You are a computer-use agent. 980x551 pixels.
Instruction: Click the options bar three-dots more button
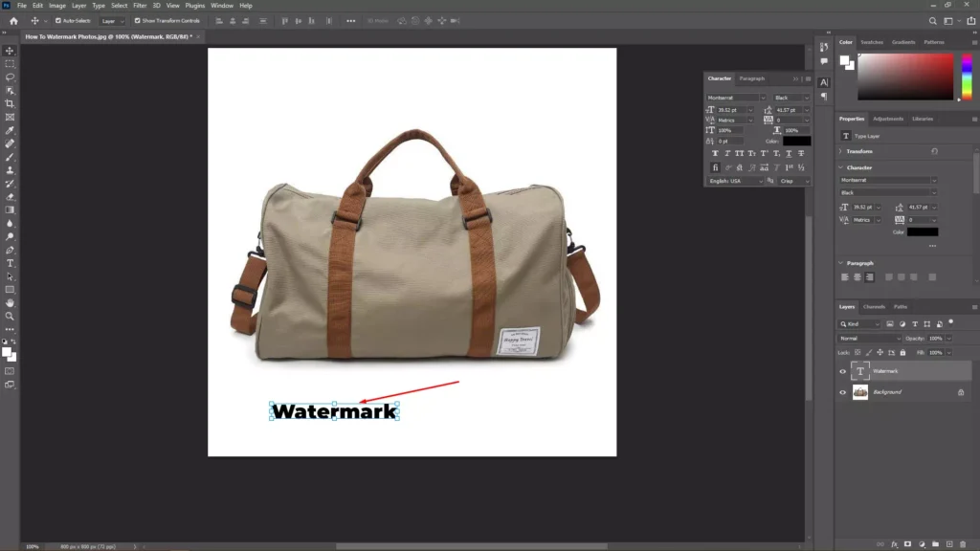pos(350,21)
